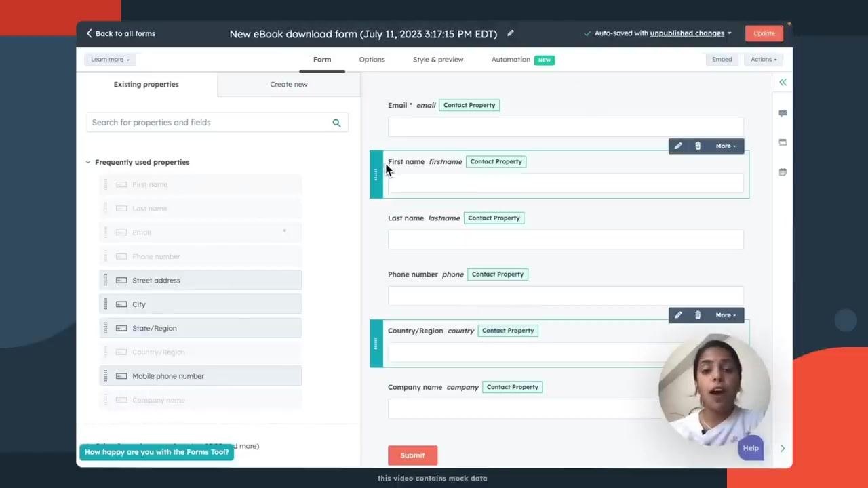
Task: Click the right-chevron icon below the Help button
Action: click(783, 448)
